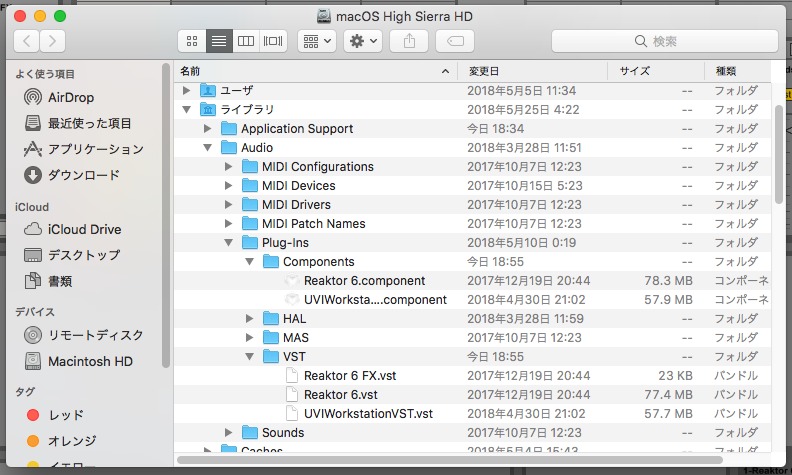Select the MIDI Drivers folder name
This screenshot has height=475, width=792.
296,205
